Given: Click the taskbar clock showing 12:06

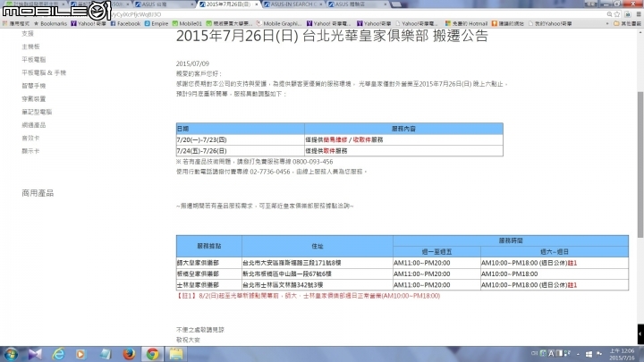Looking at the screenshot, I should point(622,354).
